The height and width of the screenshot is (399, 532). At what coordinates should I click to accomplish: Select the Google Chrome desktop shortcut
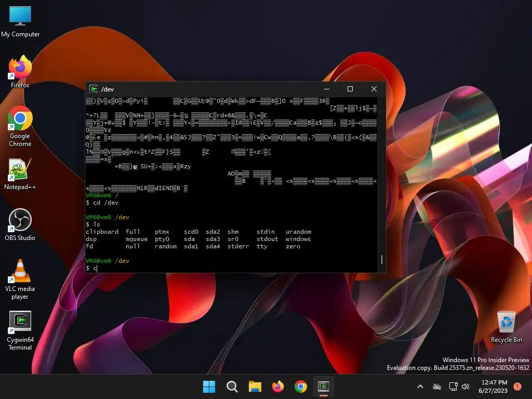point(20,126)
